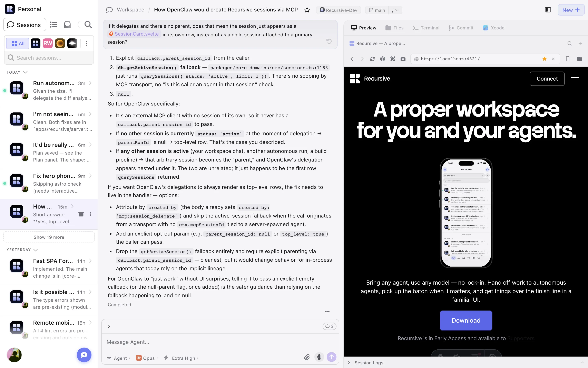Switch to the Files tab

click(394, 28)
